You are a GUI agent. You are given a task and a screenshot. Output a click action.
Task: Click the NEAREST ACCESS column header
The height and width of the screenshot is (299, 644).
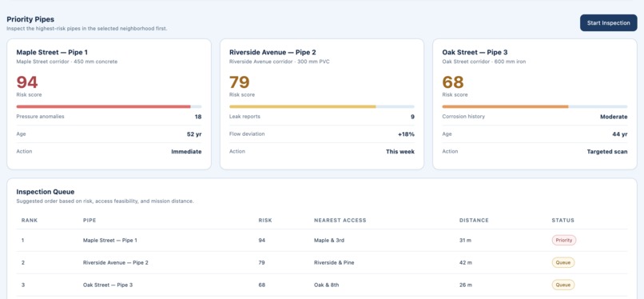(340, 220)
